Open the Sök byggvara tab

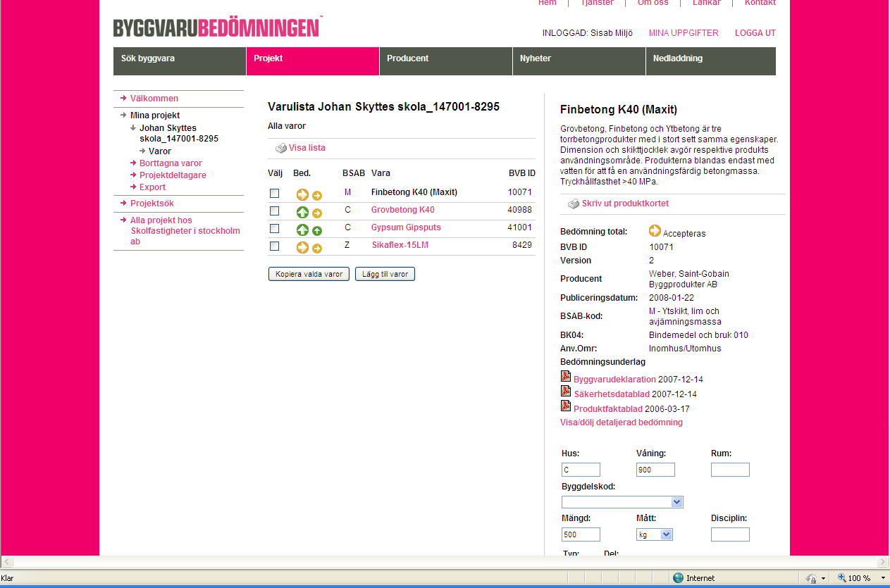tap(180, 61)
